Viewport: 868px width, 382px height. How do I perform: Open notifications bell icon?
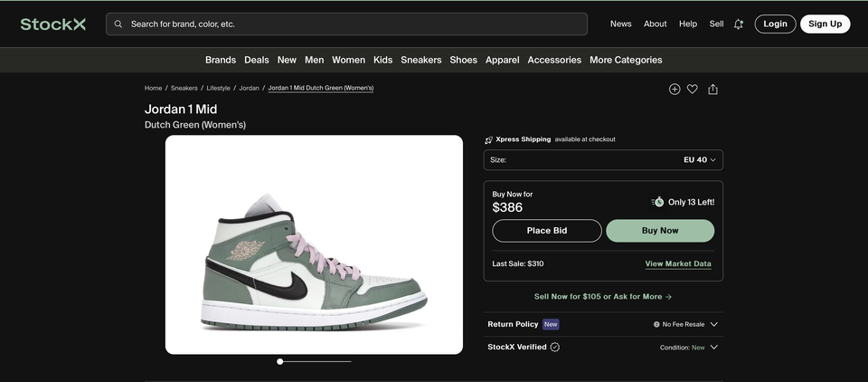coord(738,24)
